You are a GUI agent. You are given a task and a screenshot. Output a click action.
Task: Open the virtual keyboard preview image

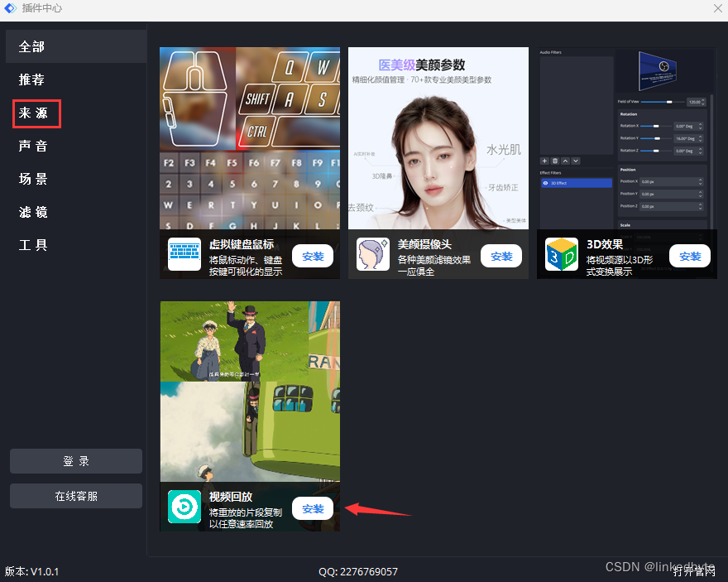250,138
